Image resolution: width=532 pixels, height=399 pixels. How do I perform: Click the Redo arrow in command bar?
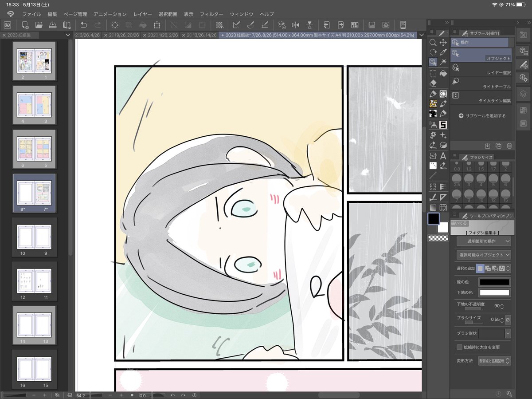[98, 25]
